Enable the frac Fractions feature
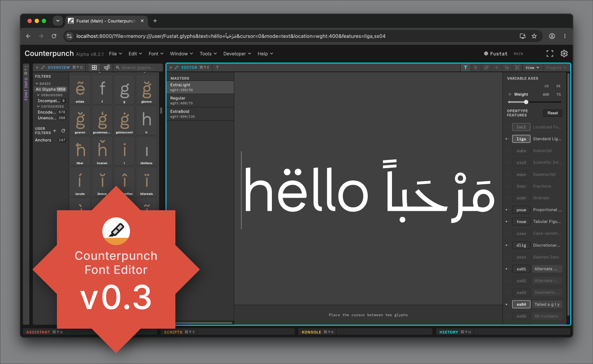The height and width of the screenshot is (364, 593). [521, 186]
